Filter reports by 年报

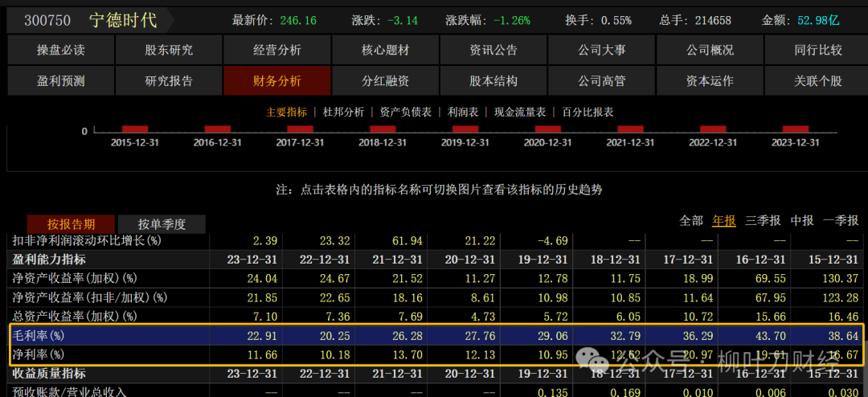point(724,220)
